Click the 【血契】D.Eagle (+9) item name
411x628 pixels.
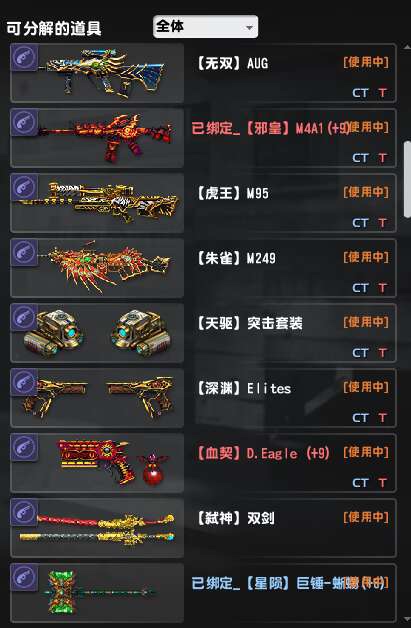tap(262, 453)
